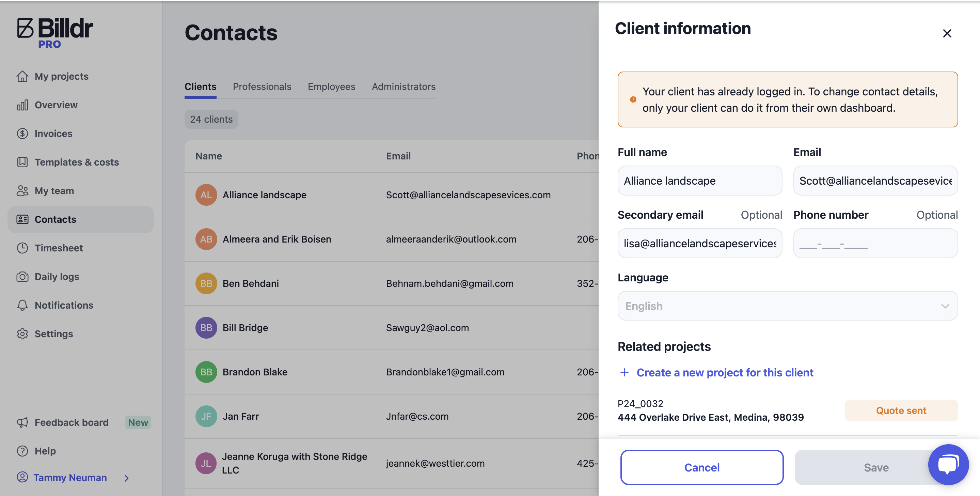Viewport: 980px width, 496px height.
Task: Click the Daily logs camera icon
Action: pos(22,277)
